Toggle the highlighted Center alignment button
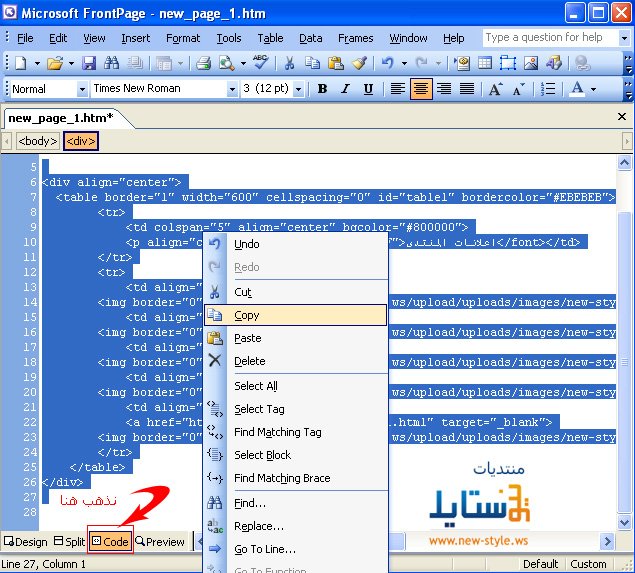635x573 pixels. point(421,89)
